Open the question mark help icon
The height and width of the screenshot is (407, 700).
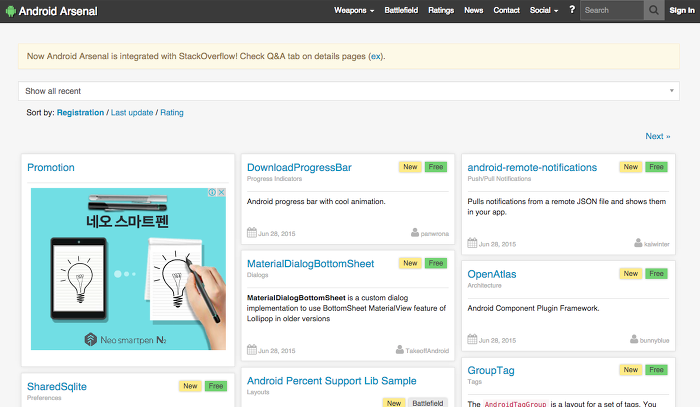[572, 9]
